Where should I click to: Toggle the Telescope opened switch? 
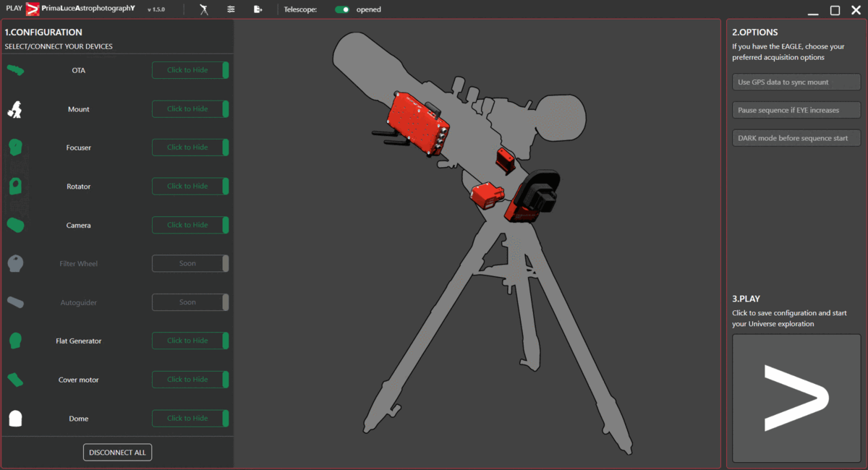(x=341, y=9)
